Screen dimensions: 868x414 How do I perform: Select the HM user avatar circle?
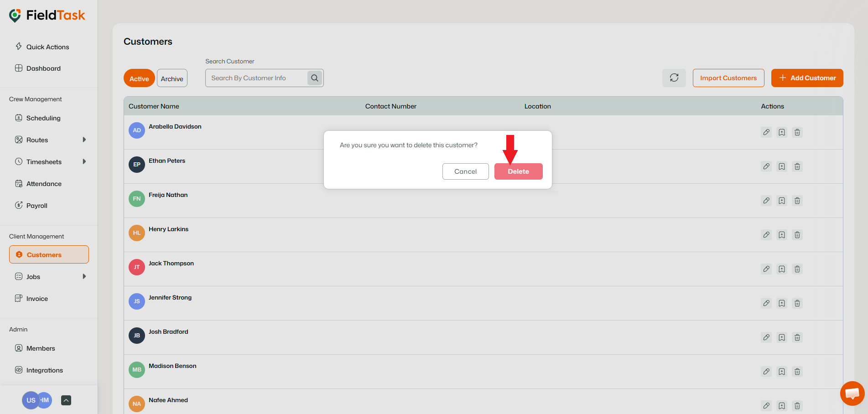coord(44,400)
